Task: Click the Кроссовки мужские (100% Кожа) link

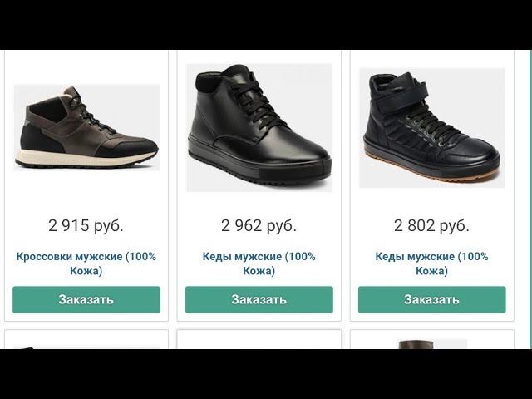Action: (x=86, y=264)
